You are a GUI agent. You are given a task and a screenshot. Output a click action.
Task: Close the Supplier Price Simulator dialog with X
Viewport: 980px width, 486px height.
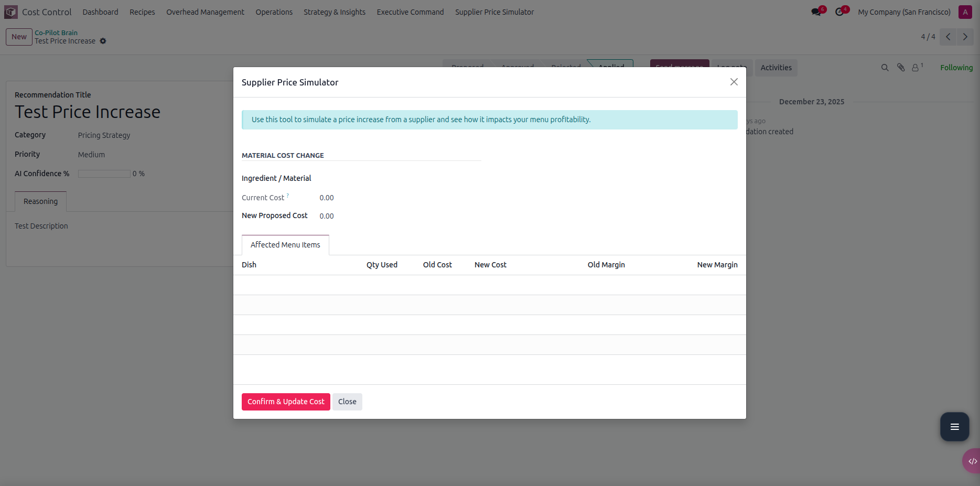click(734, 82)
